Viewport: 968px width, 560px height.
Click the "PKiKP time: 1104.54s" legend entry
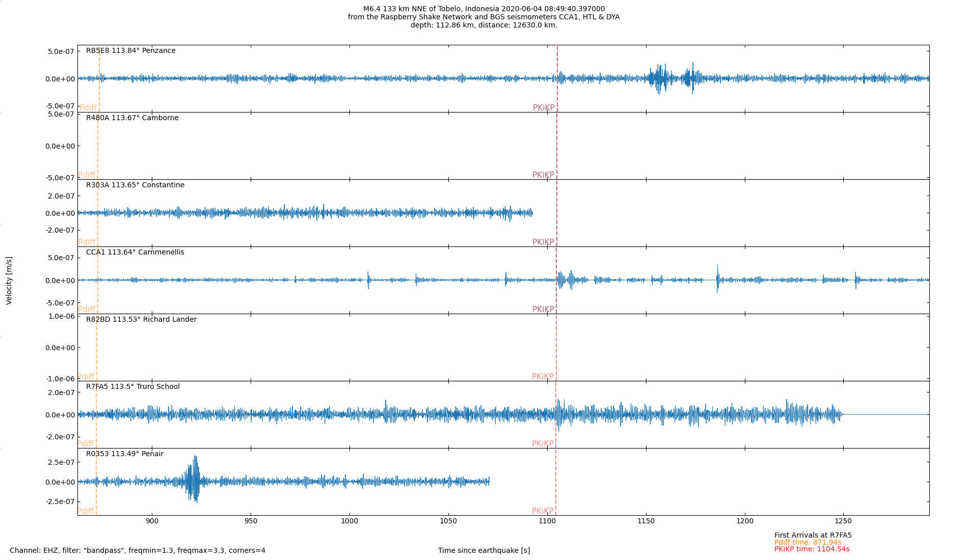click(x=812, y=549)
